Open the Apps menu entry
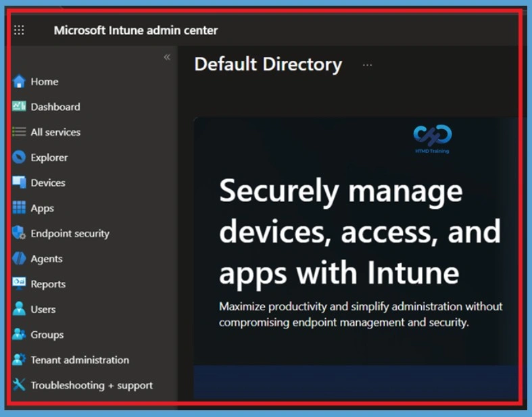Screen dimensions: 532x417 click(42, 208)
